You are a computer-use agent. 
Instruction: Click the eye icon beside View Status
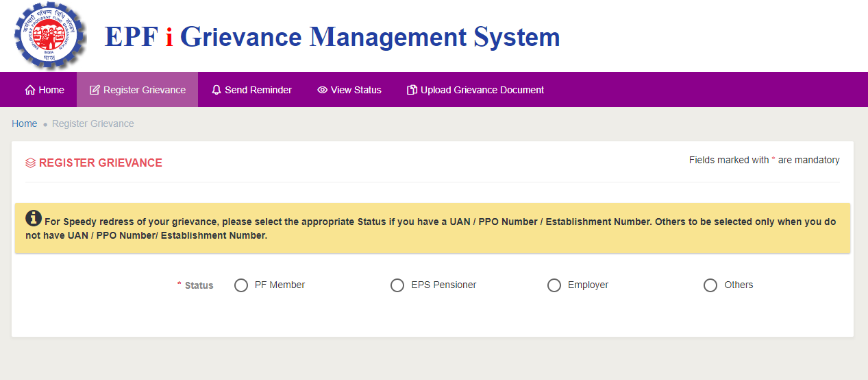(x=322, y=90)
